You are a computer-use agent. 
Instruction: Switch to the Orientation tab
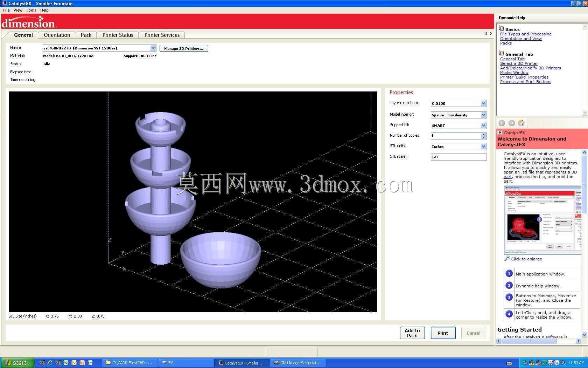(57, 35)
